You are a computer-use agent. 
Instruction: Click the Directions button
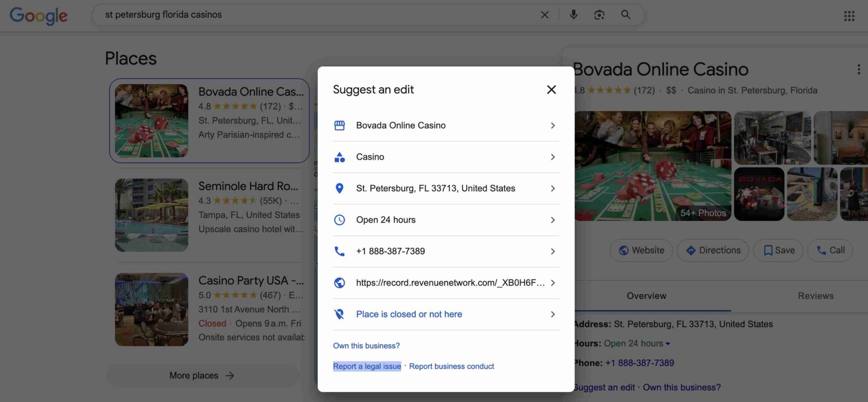tap(713, 250)
